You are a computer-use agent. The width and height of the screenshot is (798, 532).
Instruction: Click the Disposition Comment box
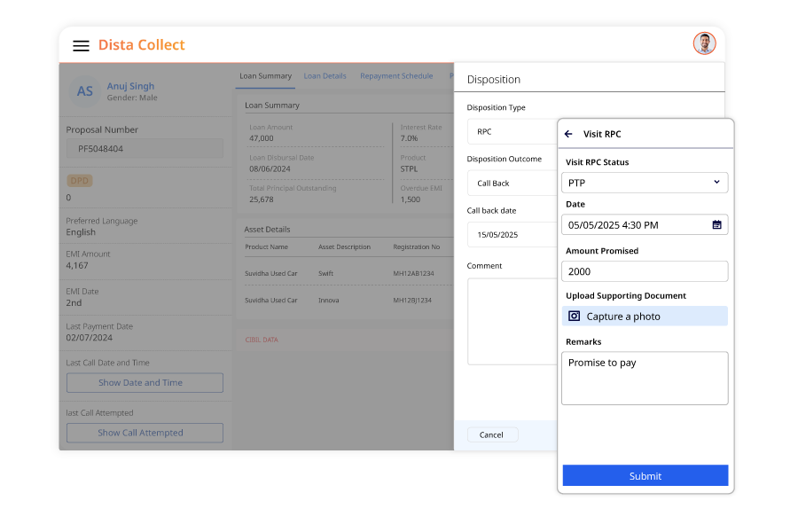click(512, 321)
